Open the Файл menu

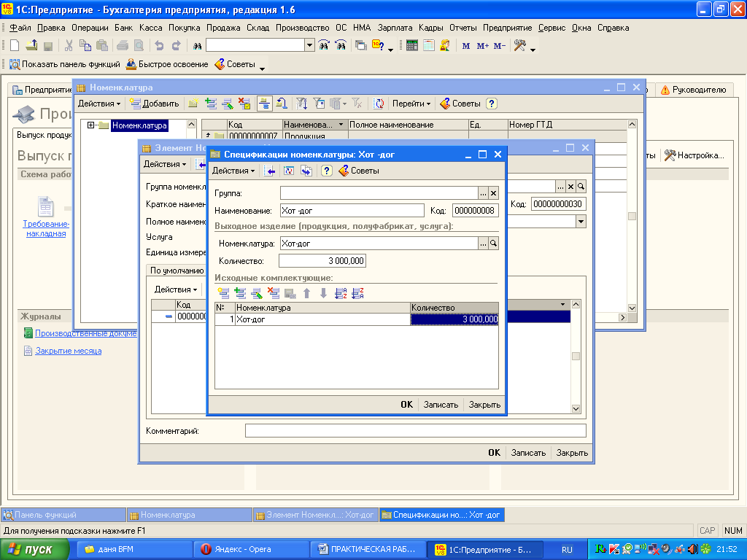[20, 28]
